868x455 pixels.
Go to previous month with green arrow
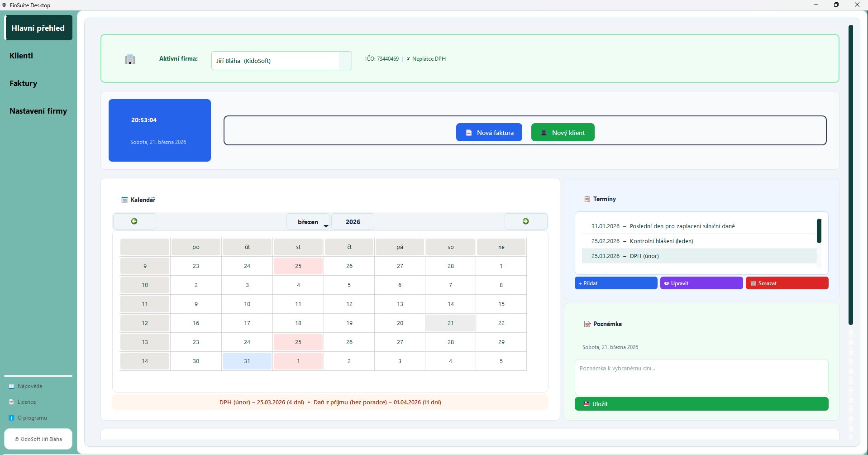pyautogui.click(x=134, y=221)
